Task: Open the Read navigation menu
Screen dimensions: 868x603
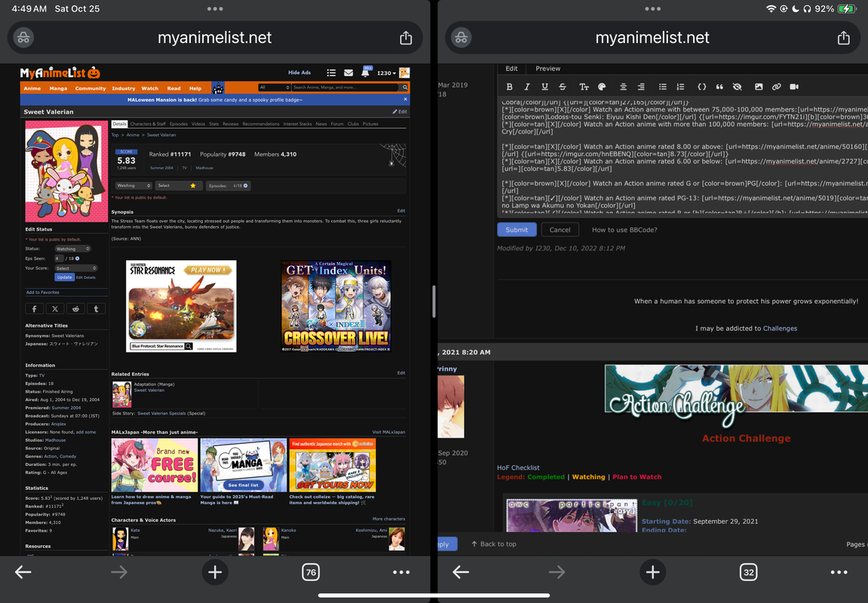Action: 173,88
